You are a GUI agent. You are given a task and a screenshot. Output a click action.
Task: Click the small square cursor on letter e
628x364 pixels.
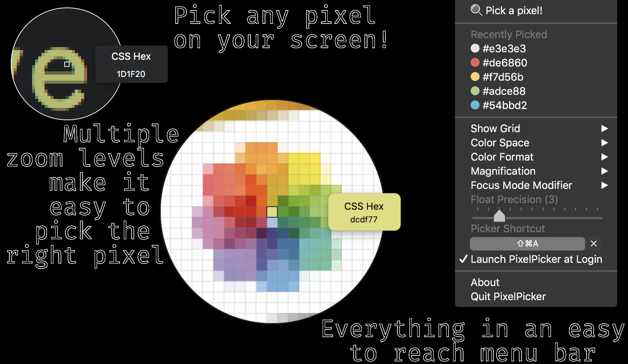67,64
